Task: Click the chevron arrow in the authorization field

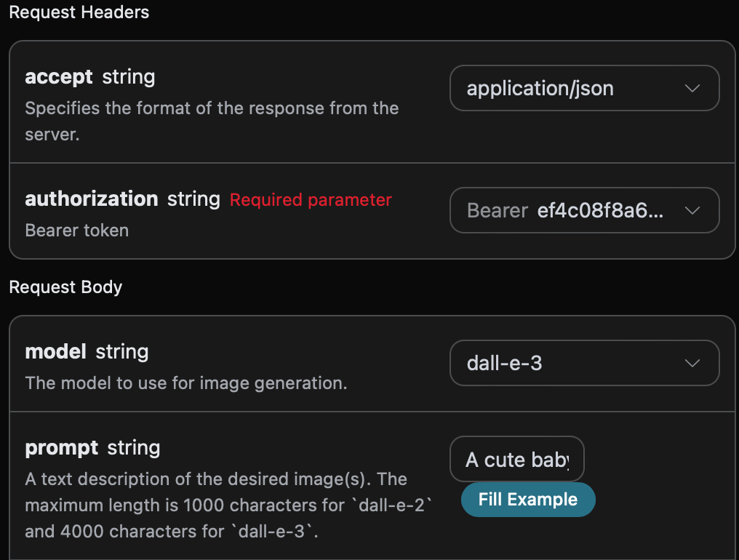Action: tap(692, 211)
